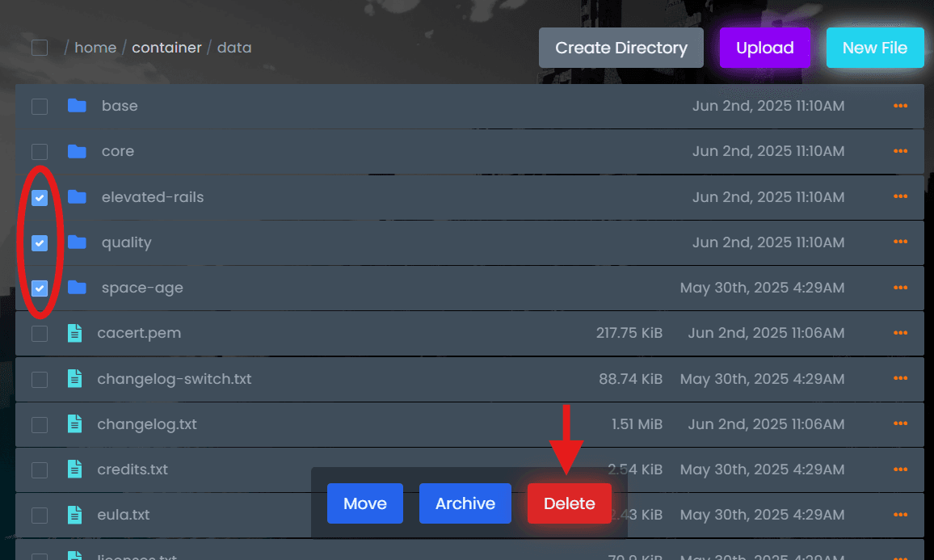
Task: Uncheck the elevated-rails checkbox
Action: coord(40,197)
